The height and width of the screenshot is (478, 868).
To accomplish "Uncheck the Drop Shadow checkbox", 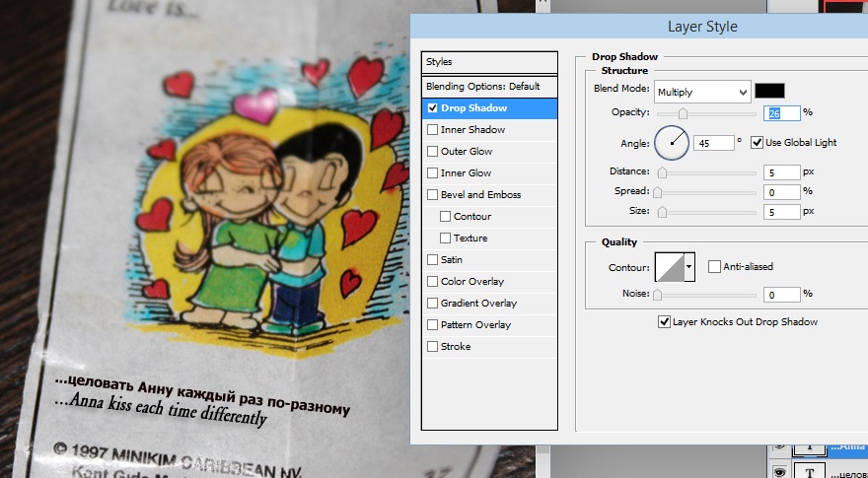I will [432, 107].
